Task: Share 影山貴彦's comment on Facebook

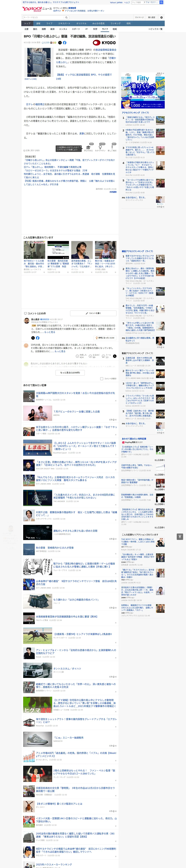Action: click(x=38, y=338)
